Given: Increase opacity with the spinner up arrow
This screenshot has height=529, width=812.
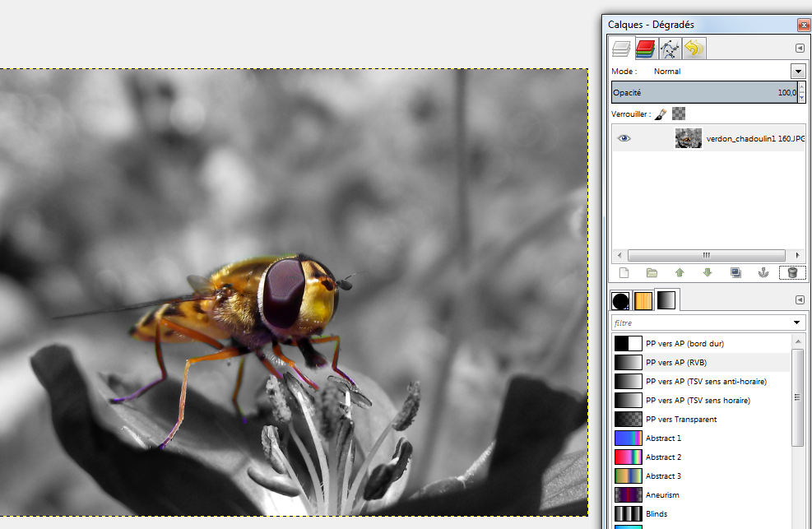Looking at the screenshot, I should tap(801, 87).
